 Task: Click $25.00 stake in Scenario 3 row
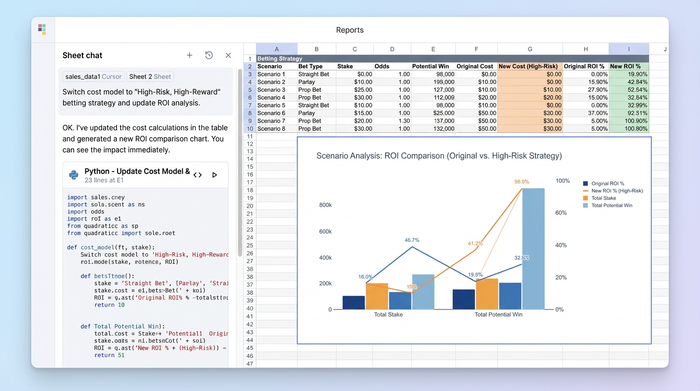(354, 90)
